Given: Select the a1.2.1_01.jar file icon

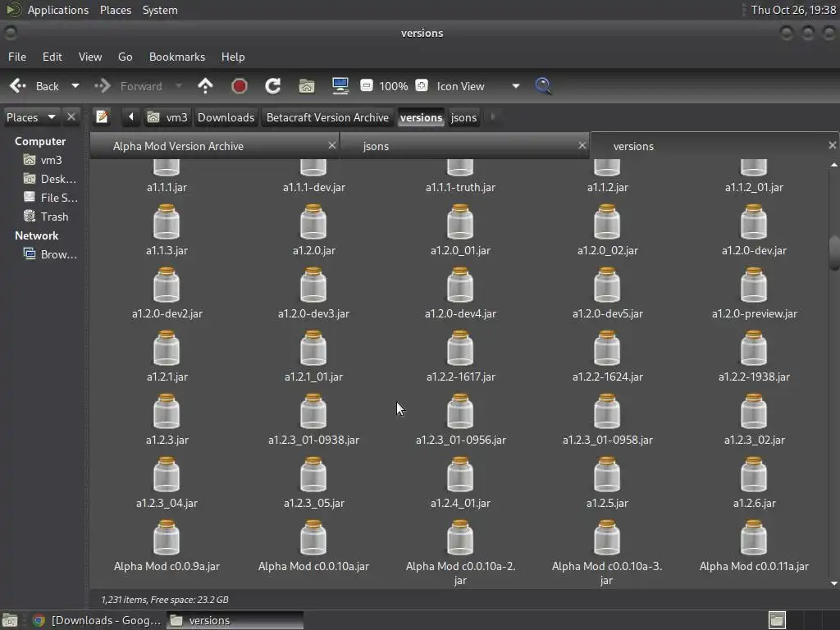Looking at the screenshot, I should pos(313,348).
